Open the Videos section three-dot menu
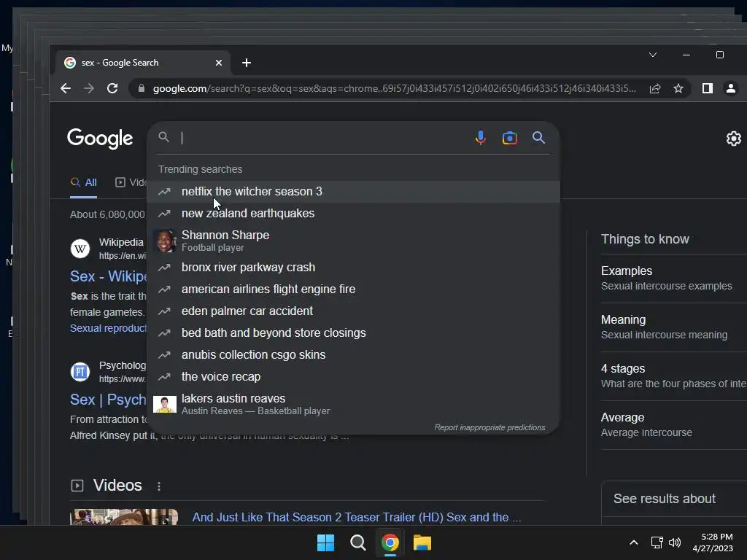The width and height of the screenshot is (747, 560). 158,486
